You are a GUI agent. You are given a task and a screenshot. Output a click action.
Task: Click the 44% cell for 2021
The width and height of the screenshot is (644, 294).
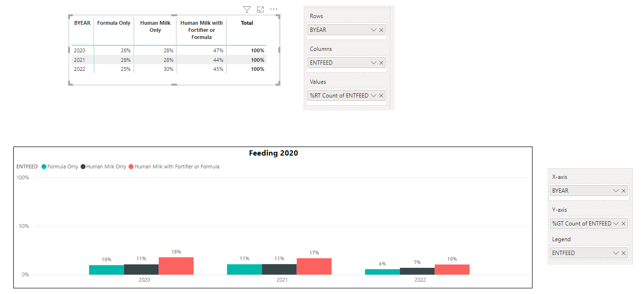218,60
